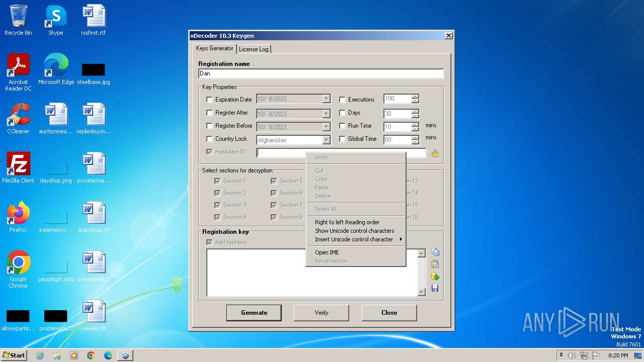
Task: Tick the Global Time checkbox
Action: click(x=343, y=139)
